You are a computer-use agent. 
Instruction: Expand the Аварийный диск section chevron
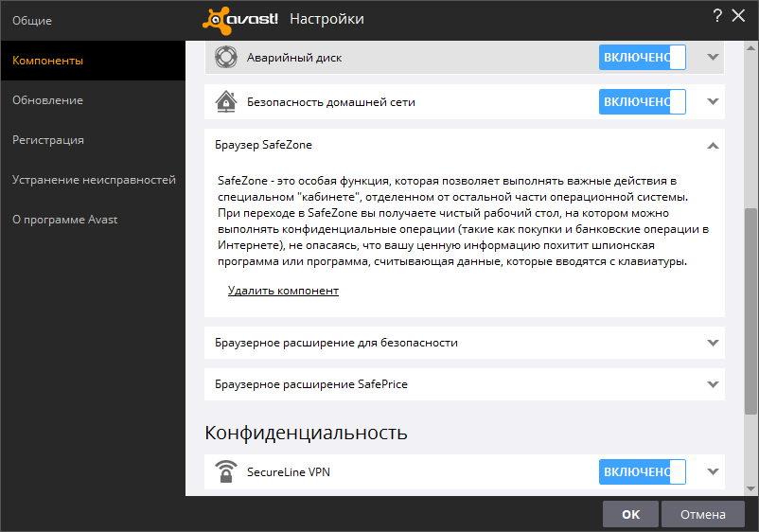coord(713,57)
